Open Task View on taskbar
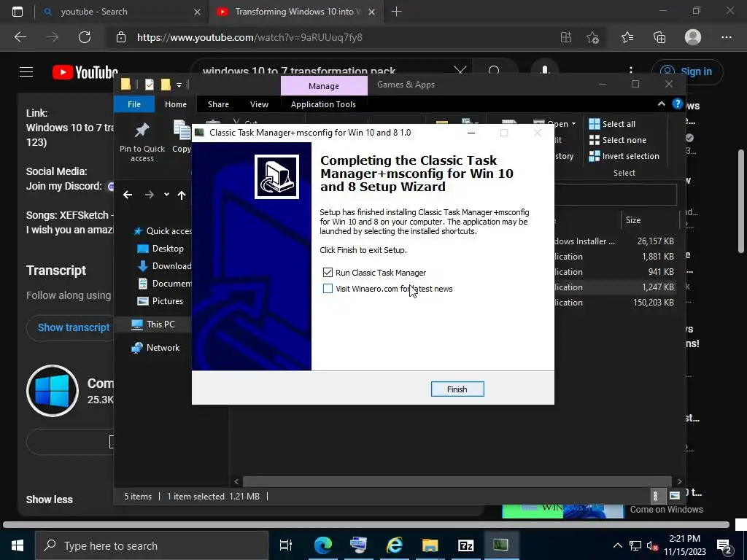Image resolution: width=747 pixels, height=560 pixels. [286, 545]
